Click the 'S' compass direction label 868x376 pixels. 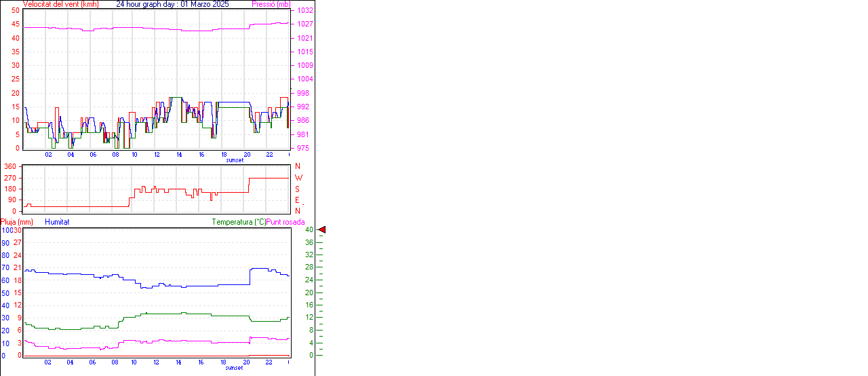coord(297,189)
